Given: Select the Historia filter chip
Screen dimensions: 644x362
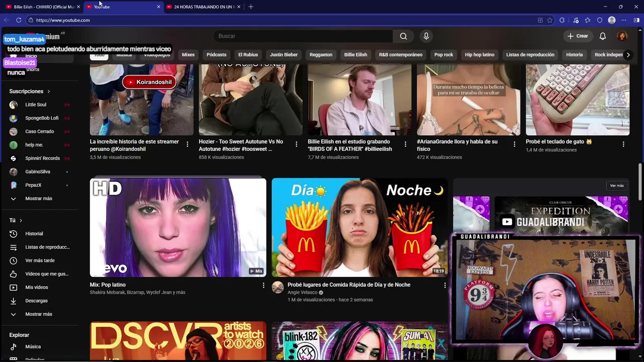Looking at the screenshot, I should pyautogui.click(x=574, y=55).
